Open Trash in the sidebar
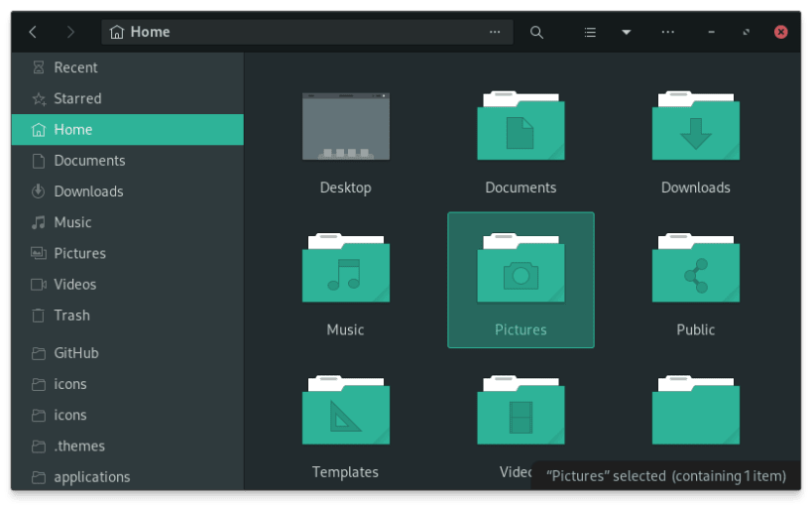Screen dimensions: 812x508 (x=127, y=316)
